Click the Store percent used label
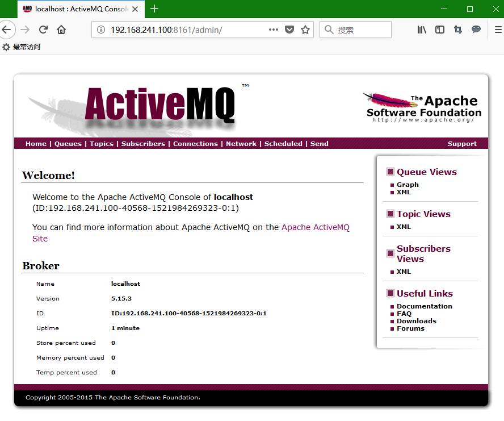This screenshot has height=421, width=504. pos(66,343)
